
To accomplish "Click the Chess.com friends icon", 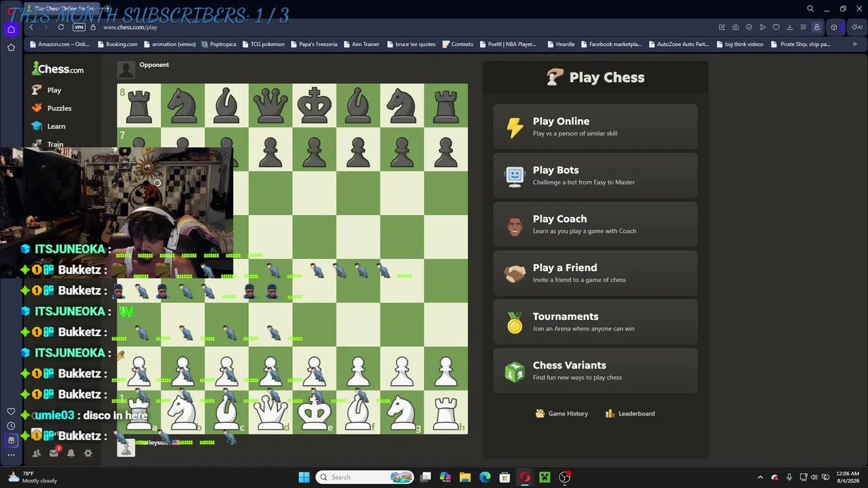I will pos(37,453).
